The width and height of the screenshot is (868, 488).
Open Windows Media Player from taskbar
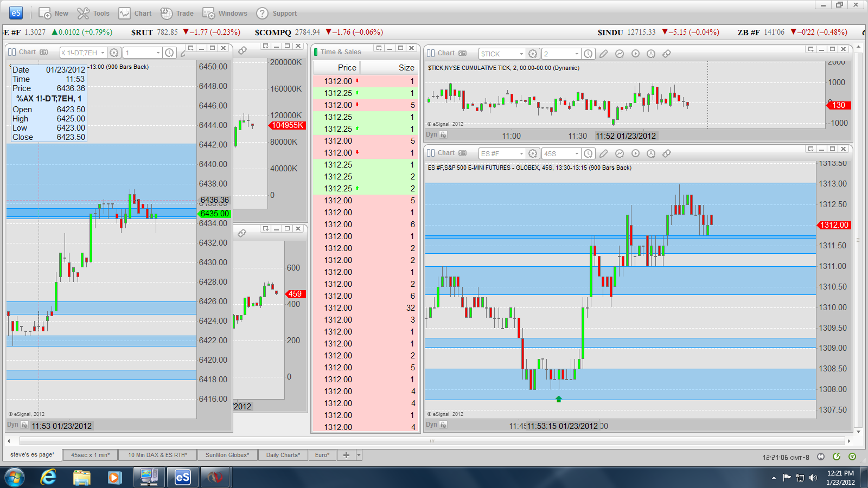pyautogui.click(x=114, y=478)
